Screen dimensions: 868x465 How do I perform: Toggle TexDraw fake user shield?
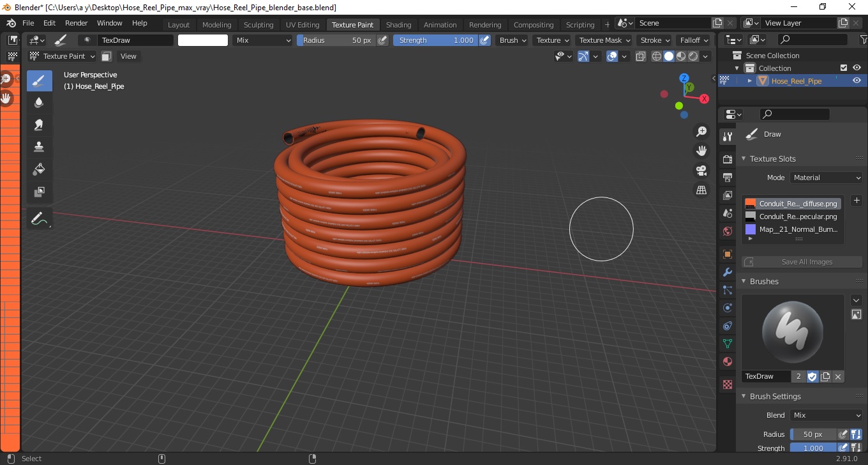[x=812, y=377]
